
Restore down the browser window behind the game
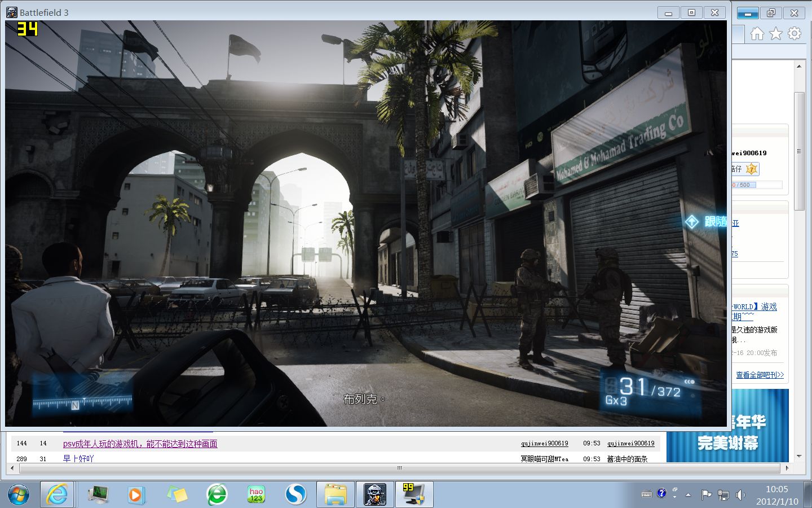[771, 13]
